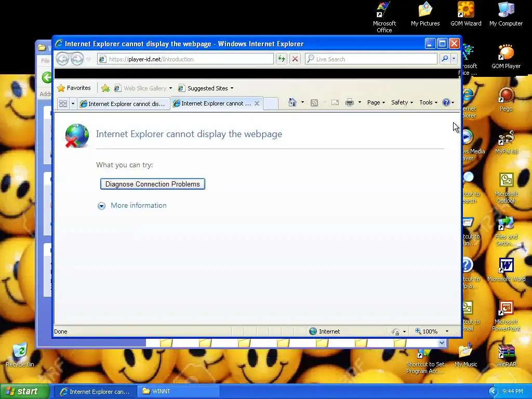Open the search provider dropdown arrow
This screenshot has width=532, height=399.
point(454,59)
